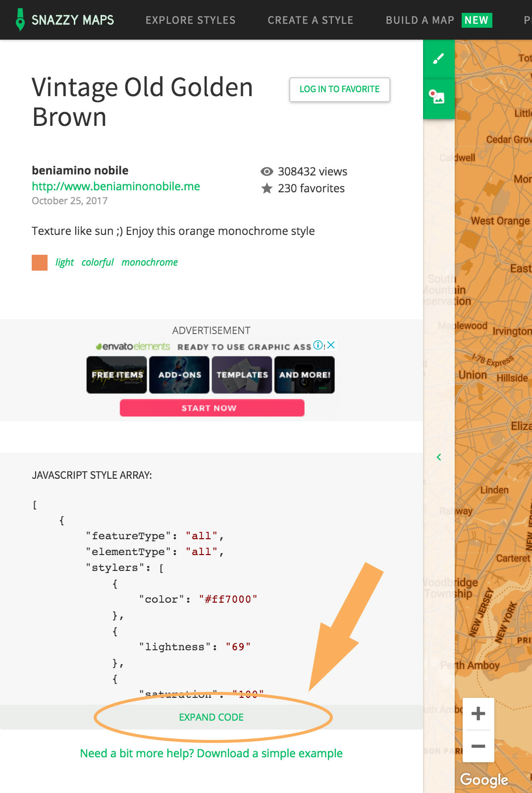Select the colorful tag

pyautogui.click(x=98, y=262)
